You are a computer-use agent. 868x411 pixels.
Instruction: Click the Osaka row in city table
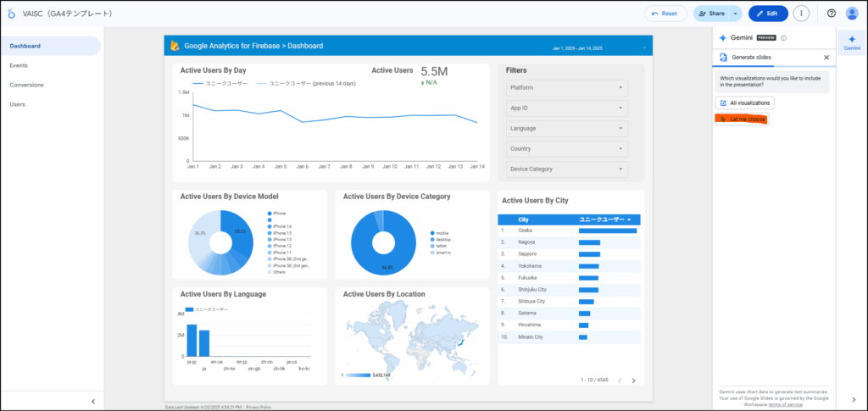point(569,230)
